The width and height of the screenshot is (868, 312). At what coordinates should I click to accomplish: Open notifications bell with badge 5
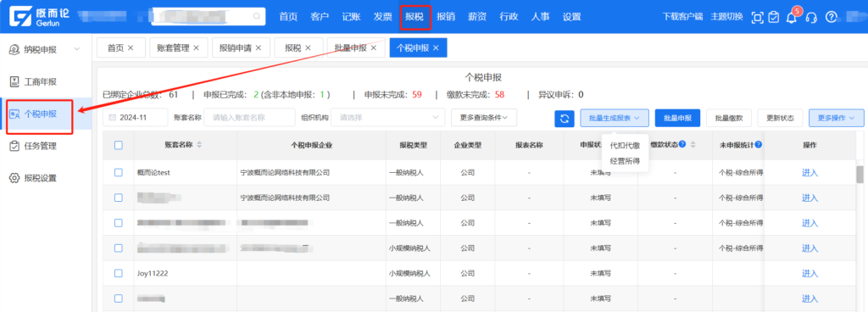pos(792,17)
